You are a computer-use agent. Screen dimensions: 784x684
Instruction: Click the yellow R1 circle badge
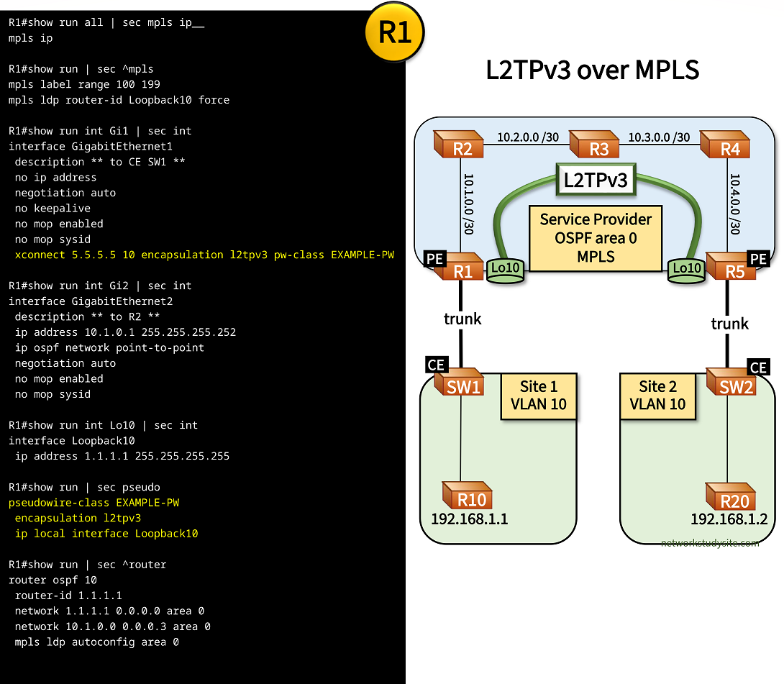click(x=394, y=33)
